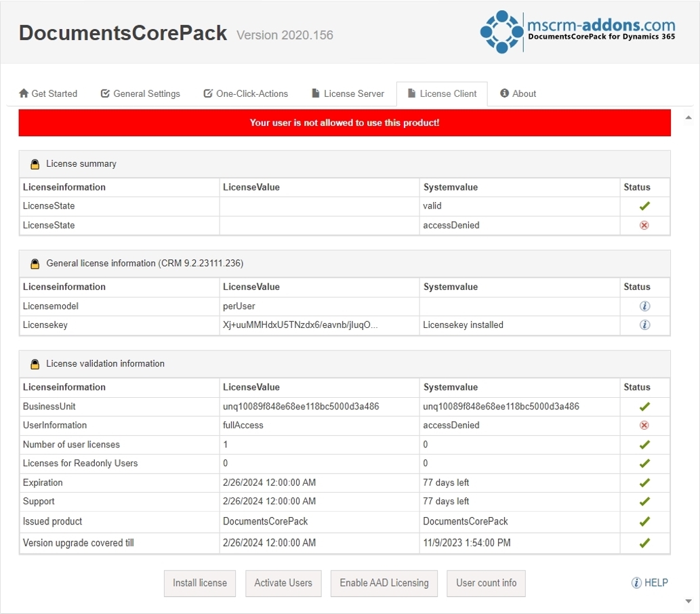Screen dimensions: 700x614
Task: Click the 11/9/2023 1:54:00 PM value
Action: tap(466, 543)
